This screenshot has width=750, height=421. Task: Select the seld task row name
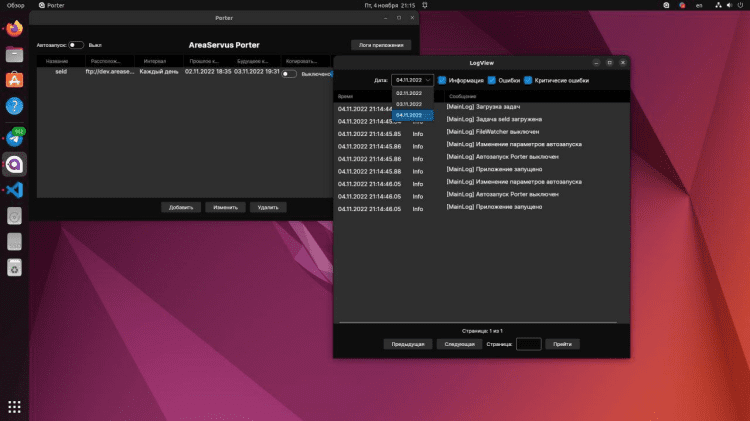(x=61, y=72)
